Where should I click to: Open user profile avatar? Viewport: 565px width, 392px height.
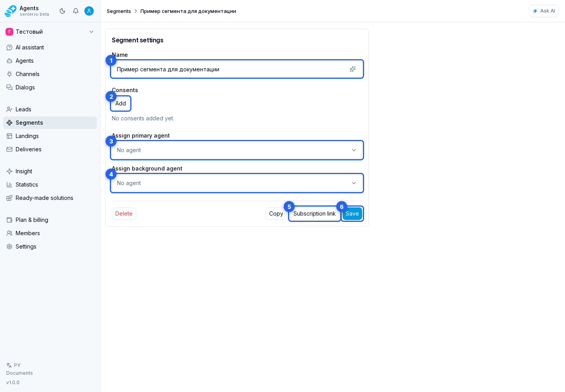point(89,11)
